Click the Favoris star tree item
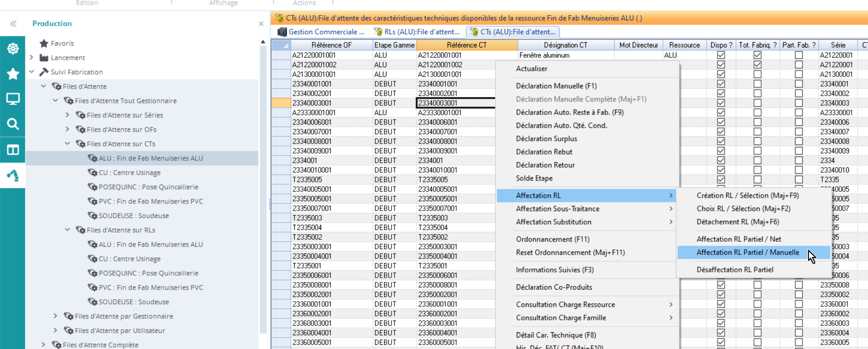The image size is (868, 349). [62, 44]
